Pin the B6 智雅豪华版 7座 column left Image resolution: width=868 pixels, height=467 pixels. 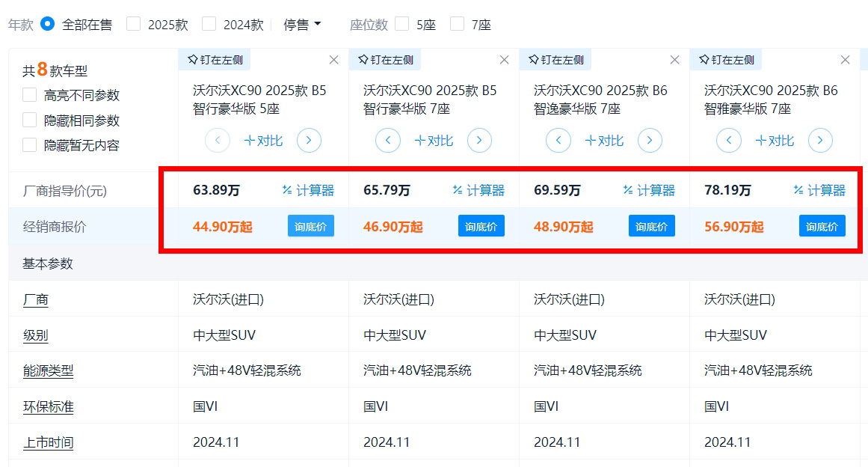click(726, 60)
